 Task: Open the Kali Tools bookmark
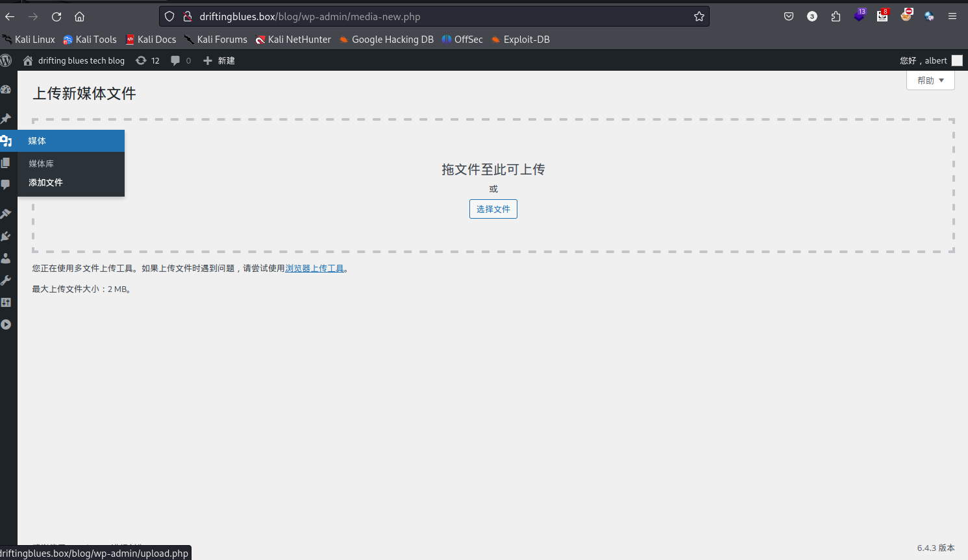click(x=90, y=40)
